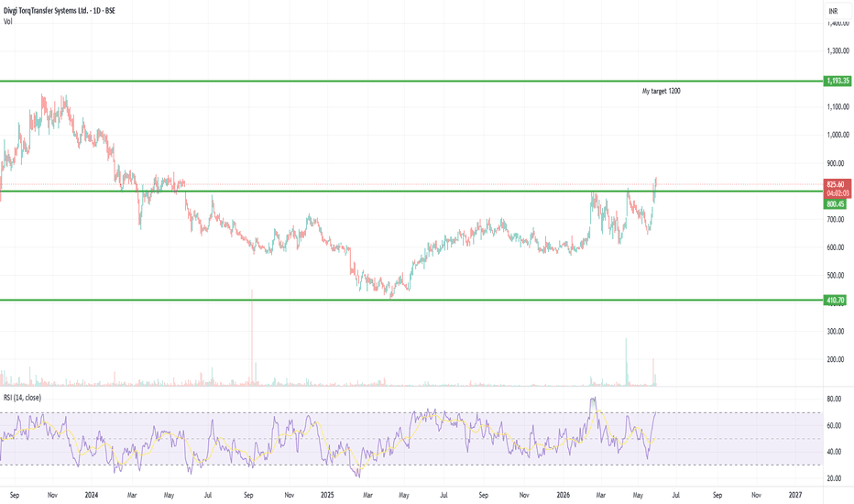This screenshot has width=854, height=504.
Task: Click the 04:02:03 bar countdown label
Action: (x=838, y=192)
